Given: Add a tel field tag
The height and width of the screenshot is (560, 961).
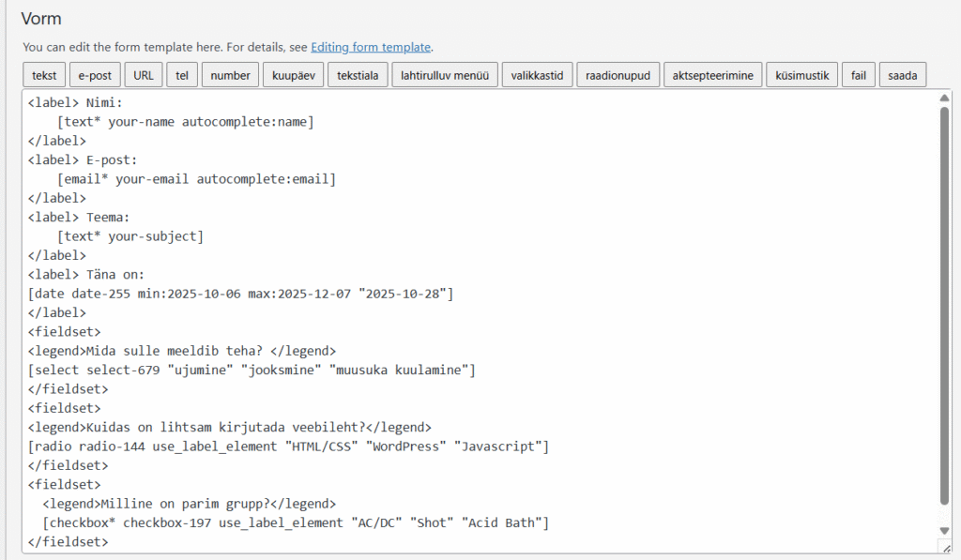Looking at the screenshot, I should coord(182,75).
